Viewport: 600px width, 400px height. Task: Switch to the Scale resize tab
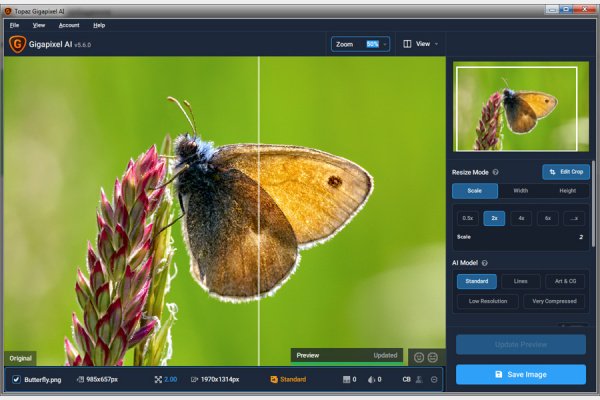pos(475,191)
